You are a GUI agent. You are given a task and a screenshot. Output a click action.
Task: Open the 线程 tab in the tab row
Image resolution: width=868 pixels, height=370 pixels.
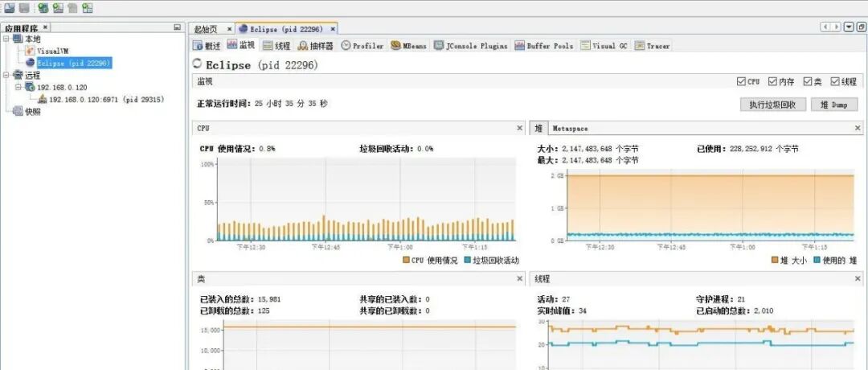tap(276, 45)
